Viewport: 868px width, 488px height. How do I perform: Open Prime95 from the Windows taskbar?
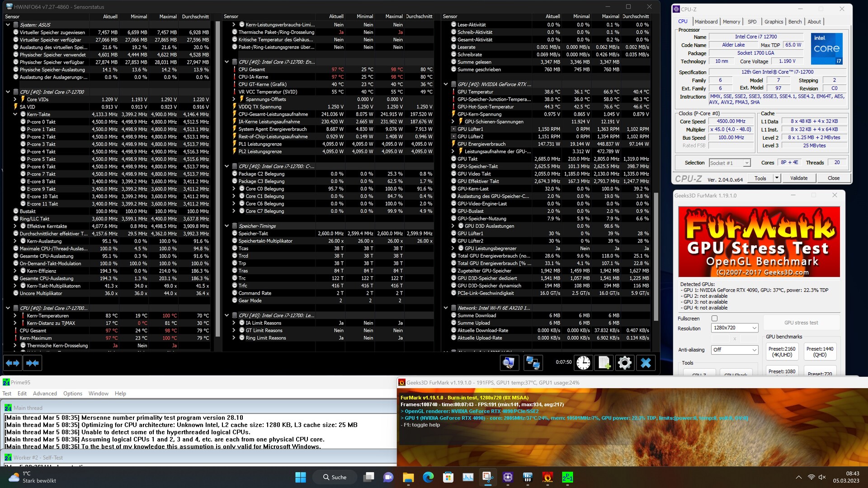tap(567, 477)
